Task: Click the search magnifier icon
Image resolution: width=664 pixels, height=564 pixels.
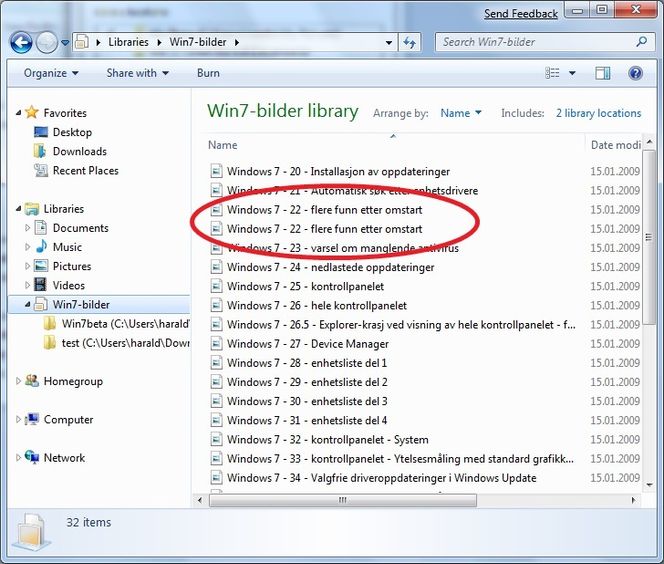Action: click(642, 41)
